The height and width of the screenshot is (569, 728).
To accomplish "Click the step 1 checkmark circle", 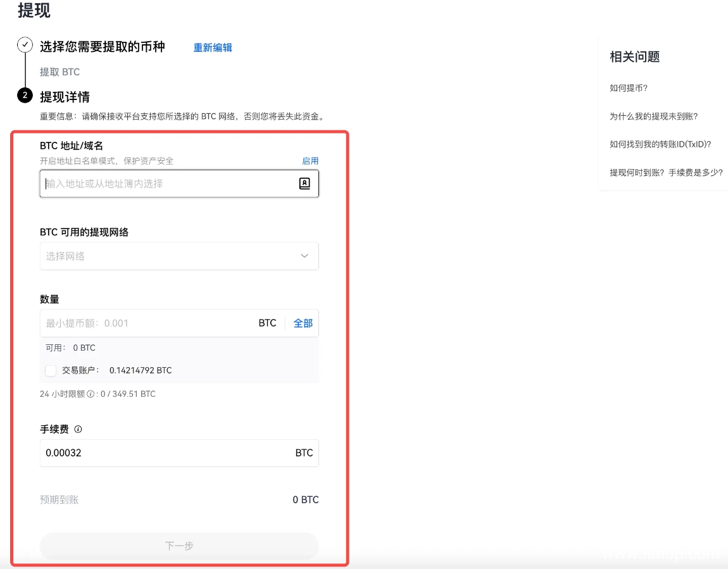I will 25,46.
